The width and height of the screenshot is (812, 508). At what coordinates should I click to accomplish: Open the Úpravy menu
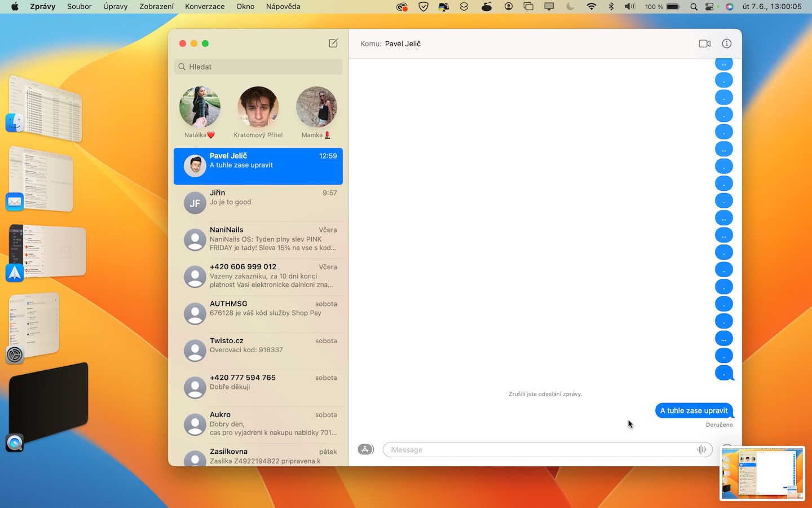click(x=116, y=7)
